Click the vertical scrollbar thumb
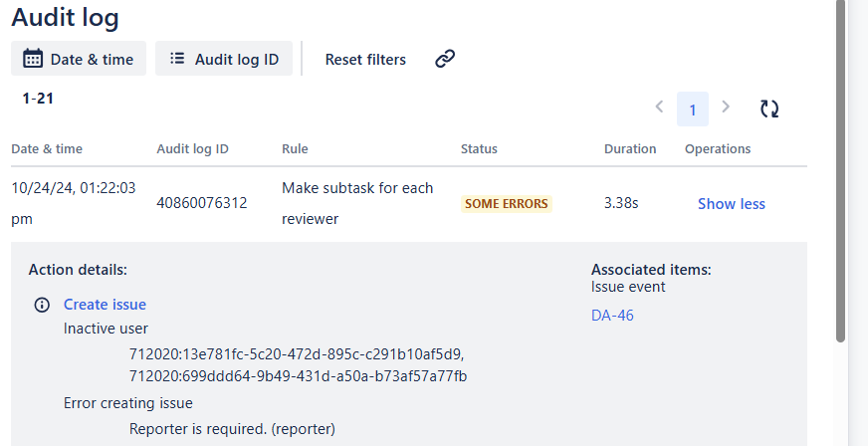Screen dimensions: 868x446 [x=840, y=171]
